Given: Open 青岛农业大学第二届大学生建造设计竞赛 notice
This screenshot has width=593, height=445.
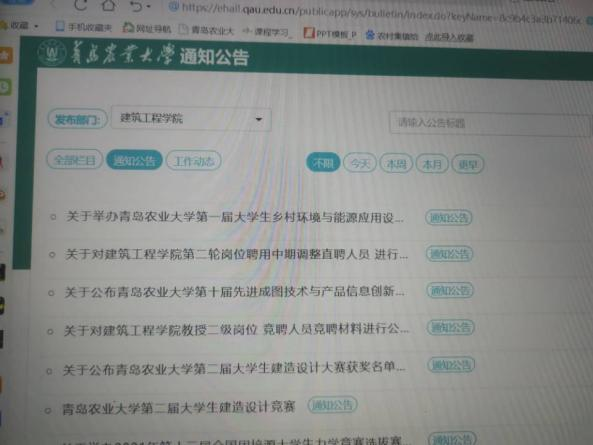Looking at the screenshot, I should [x=179, y=408].
